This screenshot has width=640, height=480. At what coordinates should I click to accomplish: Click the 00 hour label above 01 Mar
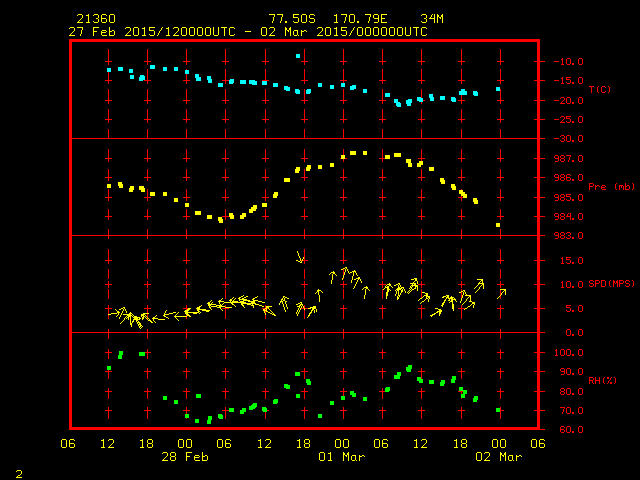(x=342, y=444)
